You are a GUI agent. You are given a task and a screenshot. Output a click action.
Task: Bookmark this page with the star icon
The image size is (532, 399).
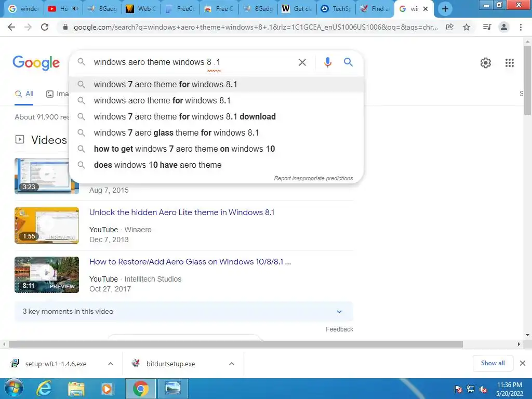(467, 27)
